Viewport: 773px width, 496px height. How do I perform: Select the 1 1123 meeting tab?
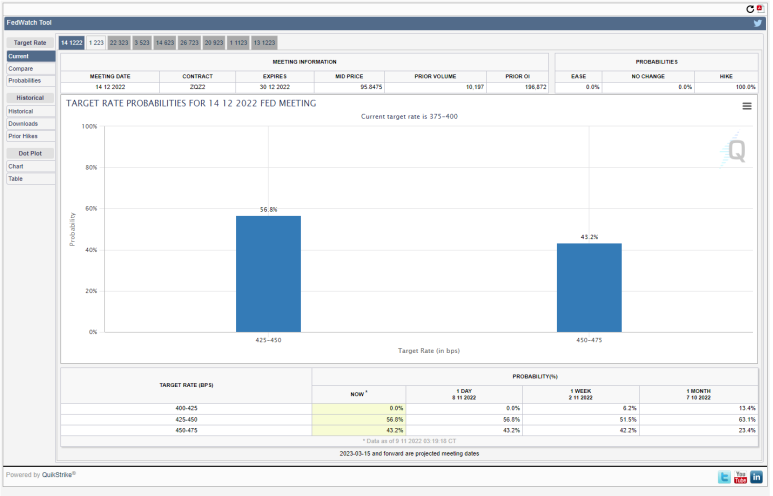click(x=238, y=43)
